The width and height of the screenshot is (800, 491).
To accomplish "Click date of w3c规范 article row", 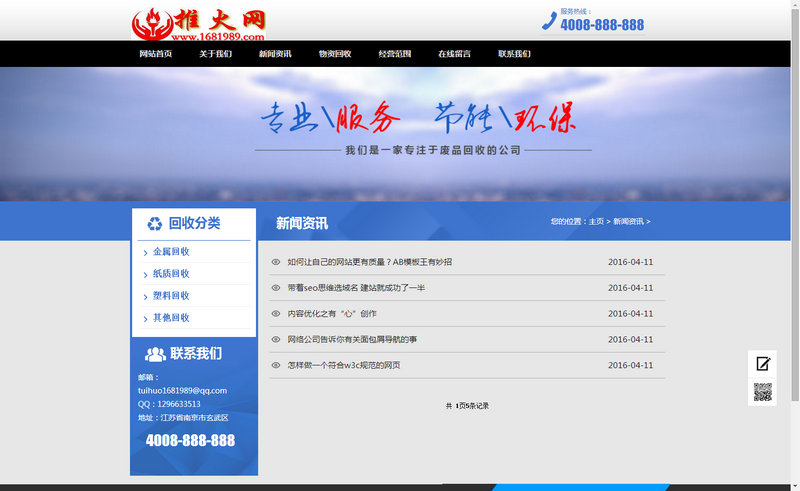I will [631, 365].
